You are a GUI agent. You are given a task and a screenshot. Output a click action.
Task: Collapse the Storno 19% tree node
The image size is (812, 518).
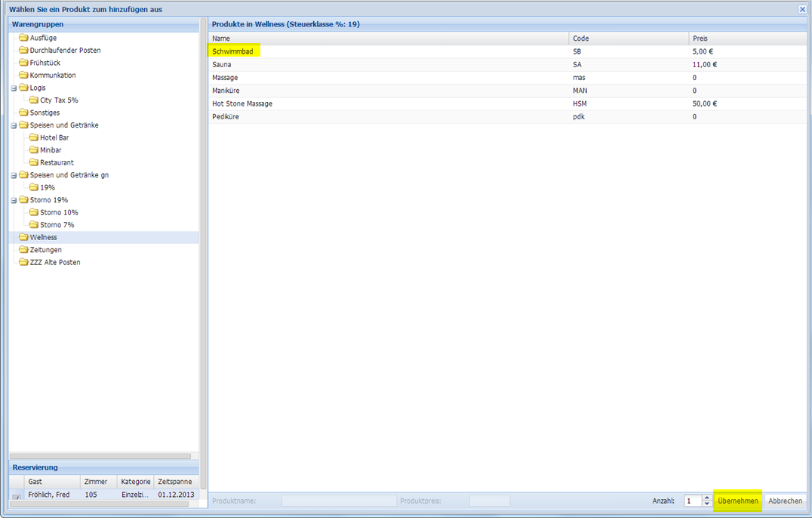tap(14, 200)
